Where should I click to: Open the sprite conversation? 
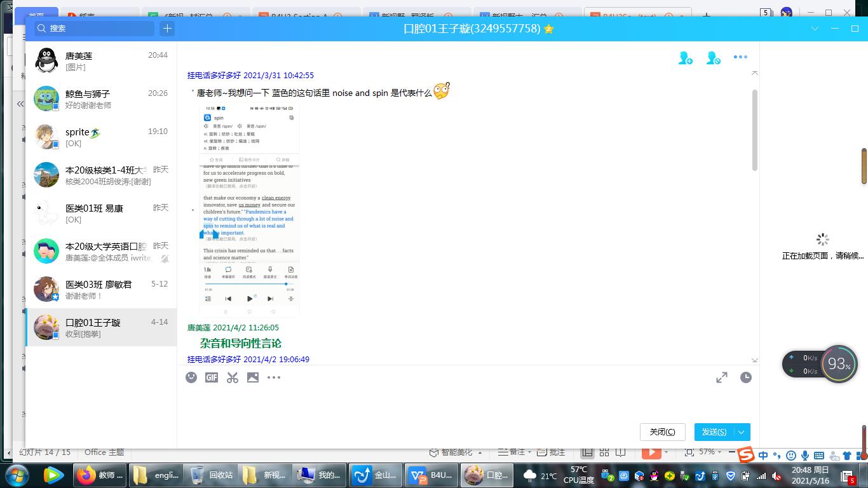(101, 137)
